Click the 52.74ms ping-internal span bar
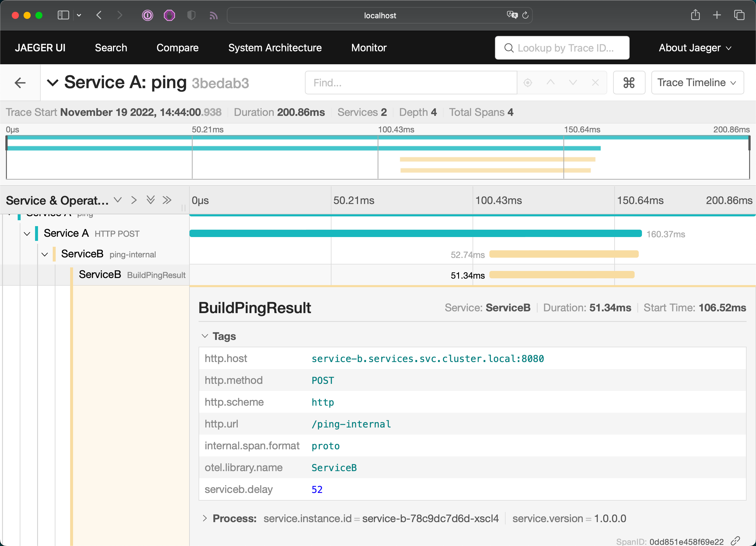This screenshot has height=546, width=756. click(x=564, y=254)
